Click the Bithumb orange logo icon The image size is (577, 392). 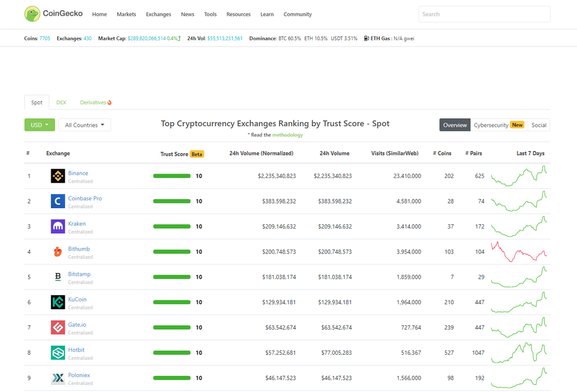58,252
